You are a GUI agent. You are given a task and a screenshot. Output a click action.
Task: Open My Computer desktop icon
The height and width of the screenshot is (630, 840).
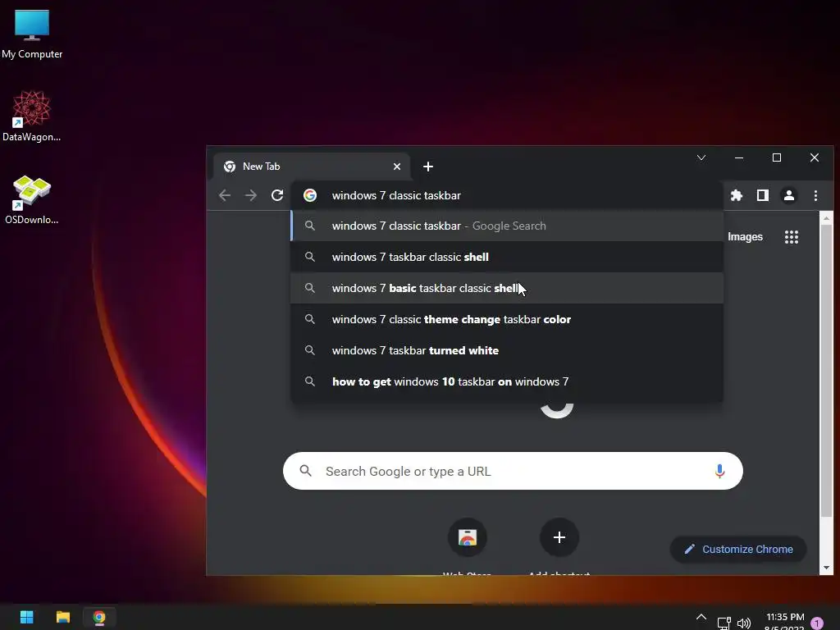[32, 34]
